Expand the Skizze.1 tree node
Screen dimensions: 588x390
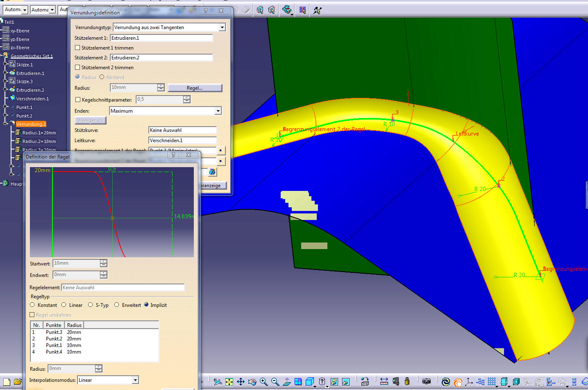pos(5,64)
